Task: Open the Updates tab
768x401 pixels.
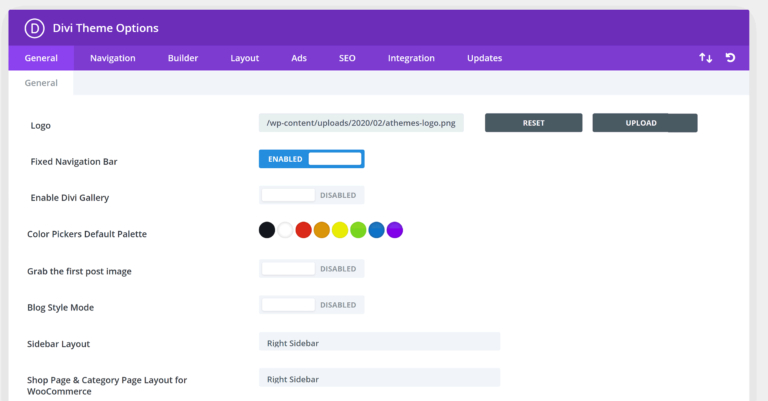Action: 484,58
